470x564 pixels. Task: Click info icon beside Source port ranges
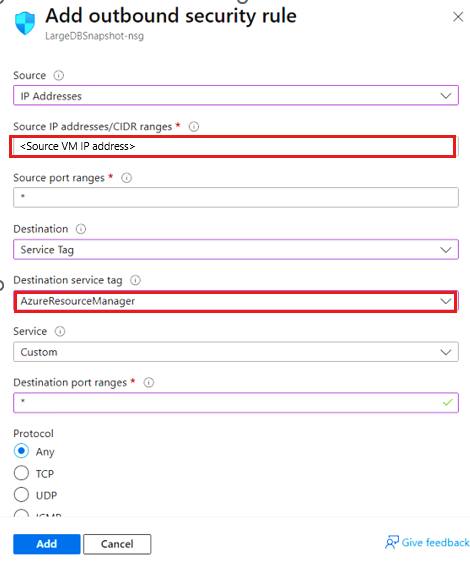(126, 178)
